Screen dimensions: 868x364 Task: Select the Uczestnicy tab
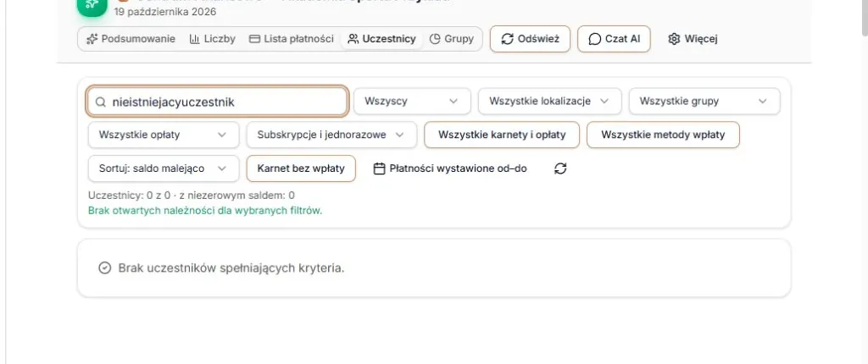pyautogui.click(x=381, y=39)
